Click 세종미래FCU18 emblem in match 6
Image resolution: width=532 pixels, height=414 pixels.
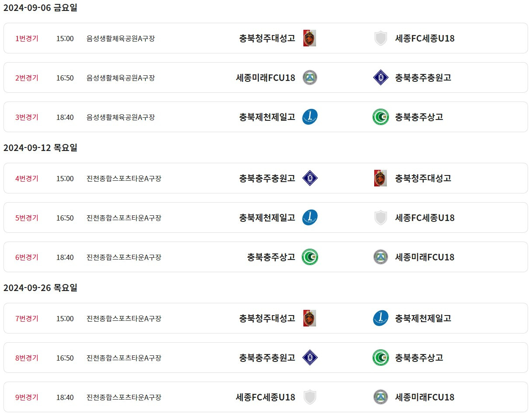pos(381,257)
